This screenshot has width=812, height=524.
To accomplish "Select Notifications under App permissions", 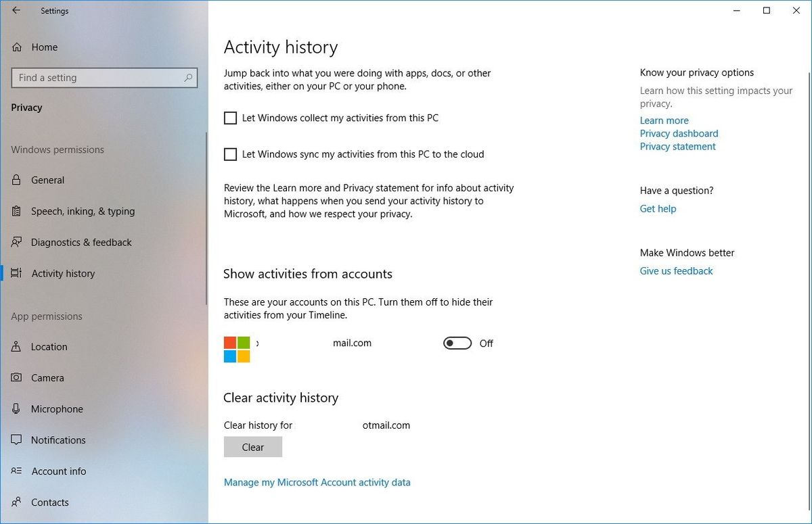I will click(58, 439).
